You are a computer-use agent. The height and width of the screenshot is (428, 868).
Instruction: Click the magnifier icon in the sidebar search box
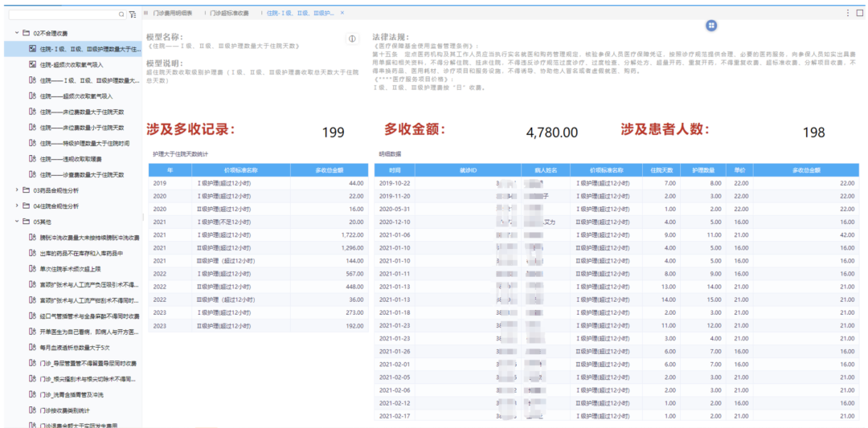(122, 14)
